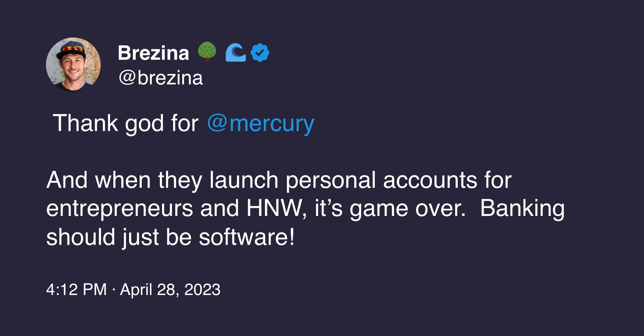Open the Brezina display name
This screenshot has height=336, width=644.
(x=153, y=53)
